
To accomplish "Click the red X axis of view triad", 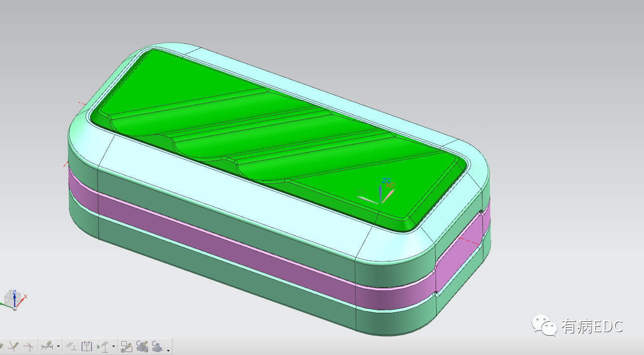I will [x=23, y=297].
